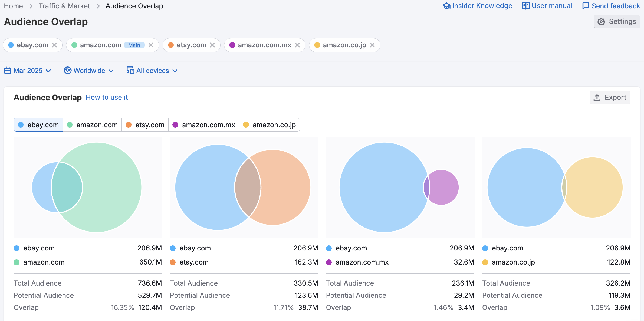Click the ebay and etsy Venn overlap area
Image resolution: width=644 pixels, height=321 pixels.
(x=248, y=188)
